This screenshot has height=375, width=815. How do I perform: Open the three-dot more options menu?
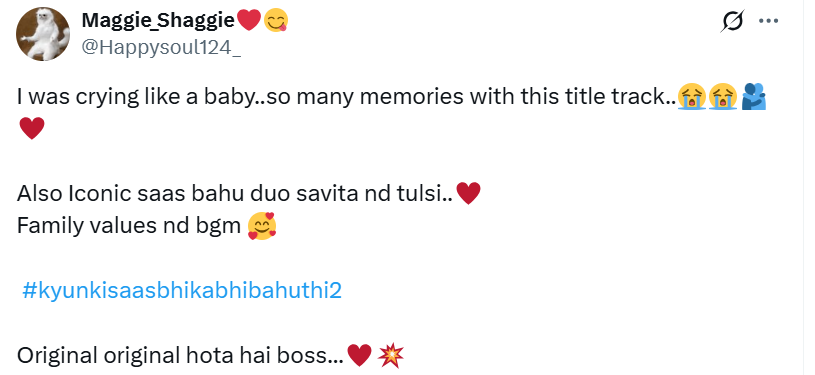(768, 21)
